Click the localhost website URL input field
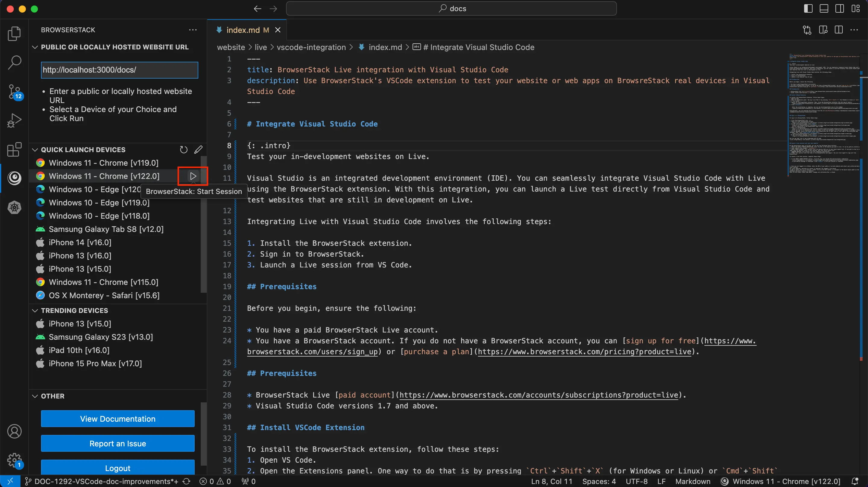 (x=119, y=70)
